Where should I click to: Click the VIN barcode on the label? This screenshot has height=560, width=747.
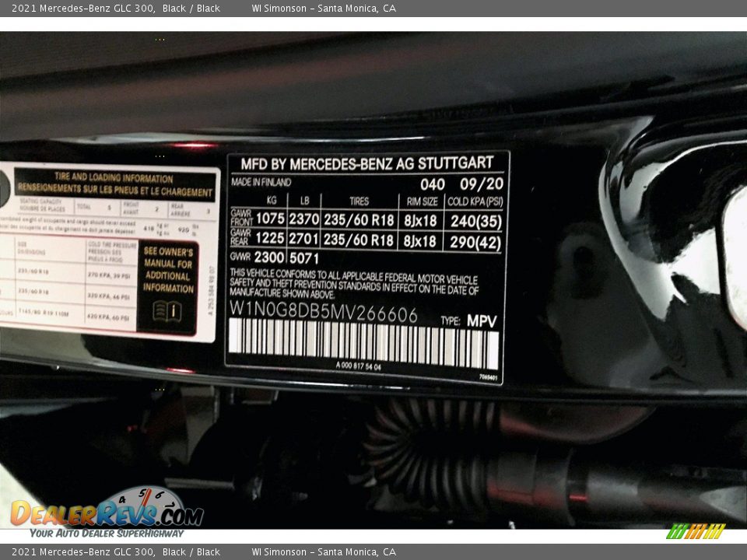[x=363, y=343]
